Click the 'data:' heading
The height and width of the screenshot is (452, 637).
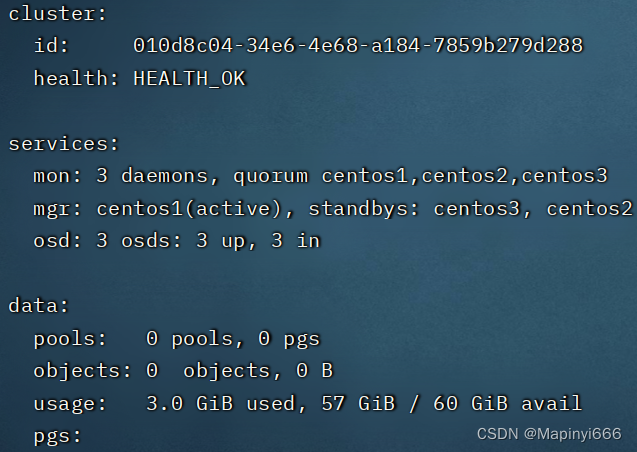pyautogui.click(x=39, y=305)
